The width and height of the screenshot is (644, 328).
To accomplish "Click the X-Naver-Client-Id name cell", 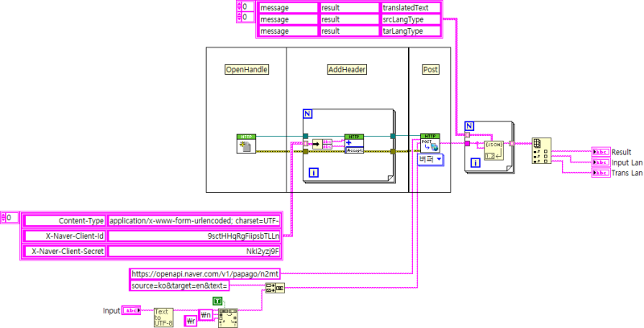I will pos(65,236).
